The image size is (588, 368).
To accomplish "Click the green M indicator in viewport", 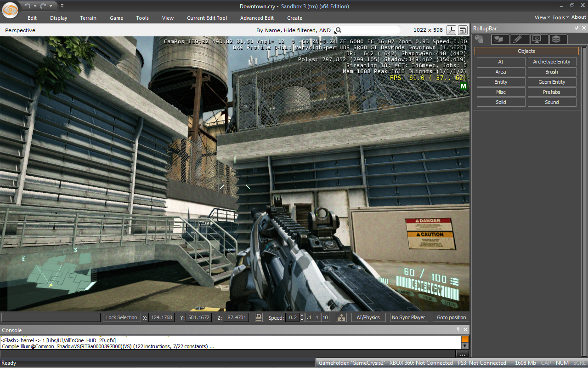I will click(x=463, y=86).
